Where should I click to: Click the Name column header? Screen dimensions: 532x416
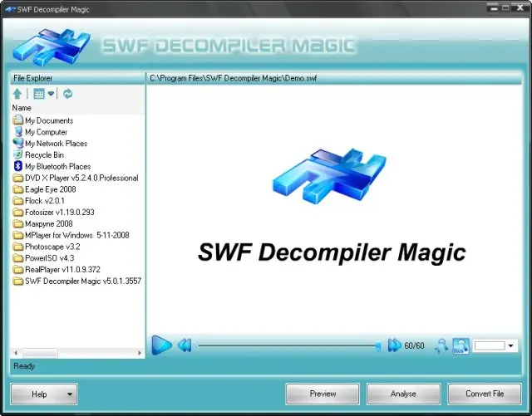(x=22, y=108)
